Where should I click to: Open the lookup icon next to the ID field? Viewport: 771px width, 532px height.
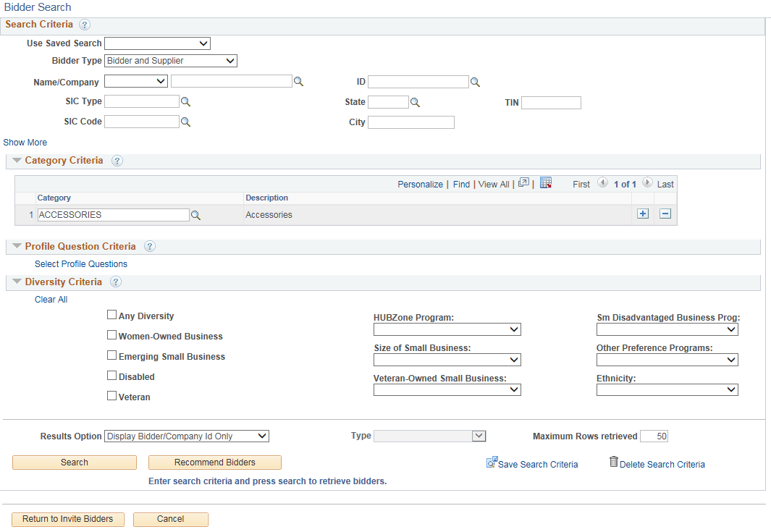[x=475, y=82]
